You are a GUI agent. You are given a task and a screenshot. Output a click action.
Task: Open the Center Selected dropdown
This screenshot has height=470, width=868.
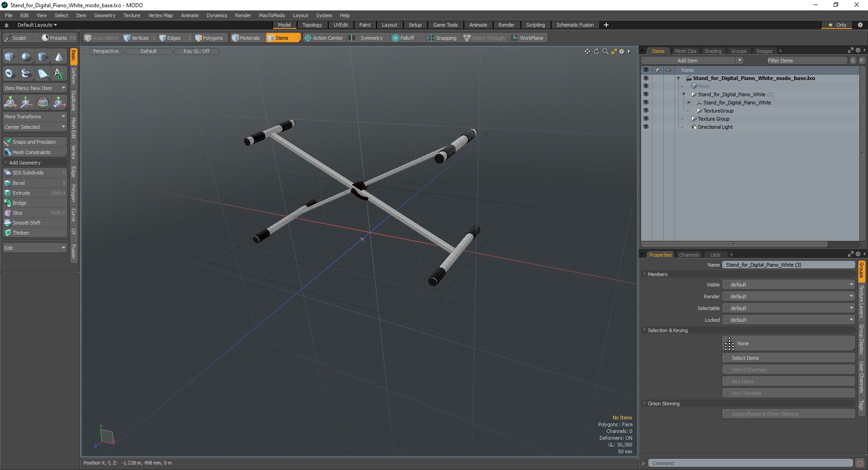point(35,127)
